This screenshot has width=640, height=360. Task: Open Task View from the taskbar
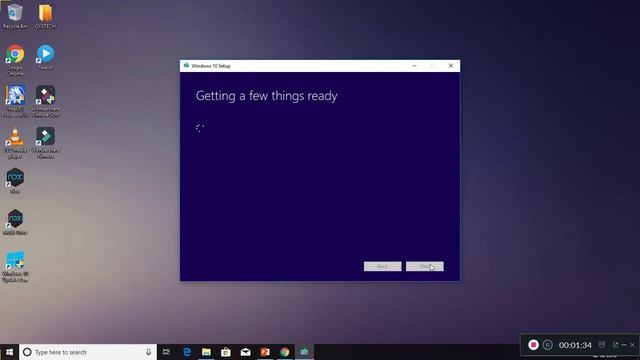point(167,352)
